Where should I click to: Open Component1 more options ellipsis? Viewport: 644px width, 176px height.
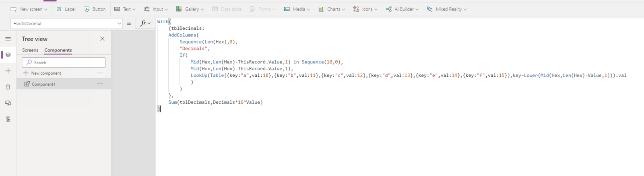click(x=100, y=84)
